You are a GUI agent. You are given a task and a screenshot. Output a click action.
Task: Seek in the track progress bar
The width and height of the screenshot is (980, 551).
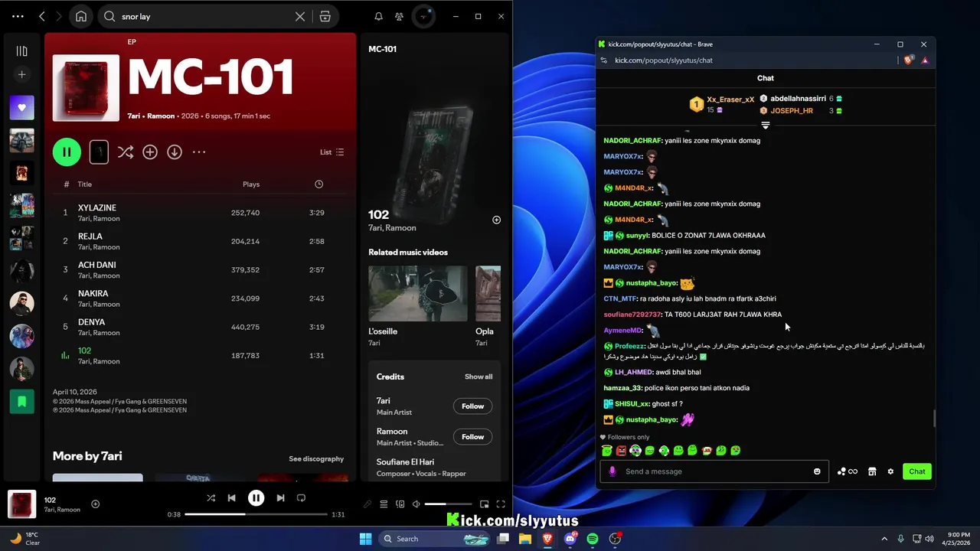pos(256,514)
